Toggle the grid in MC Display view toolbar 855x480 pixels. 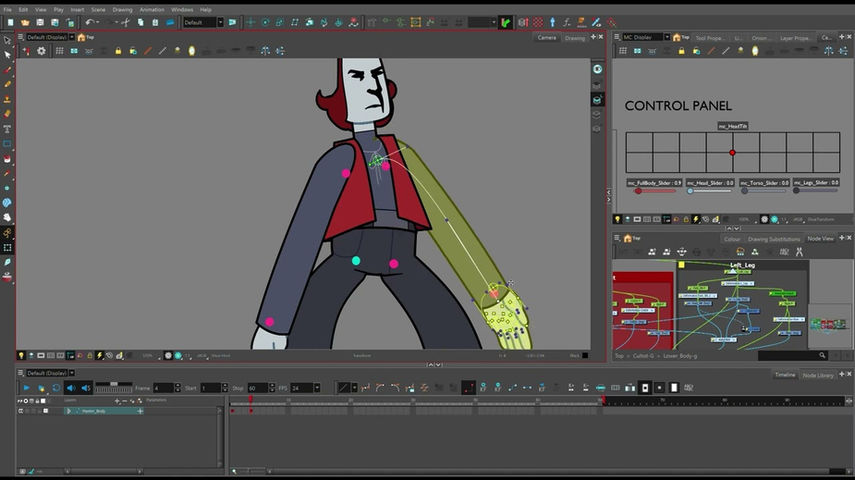tap(623, 51)
